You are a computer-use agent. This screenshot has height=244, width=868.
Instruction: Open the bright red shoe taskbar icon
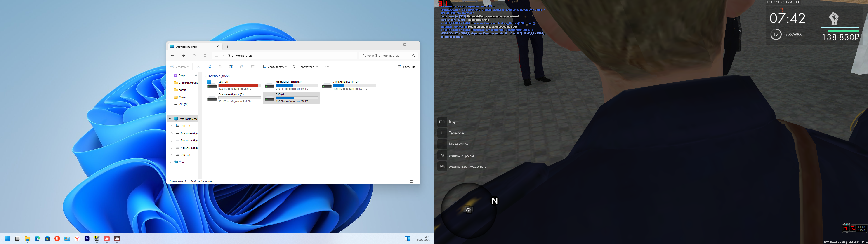pos(107,239)
